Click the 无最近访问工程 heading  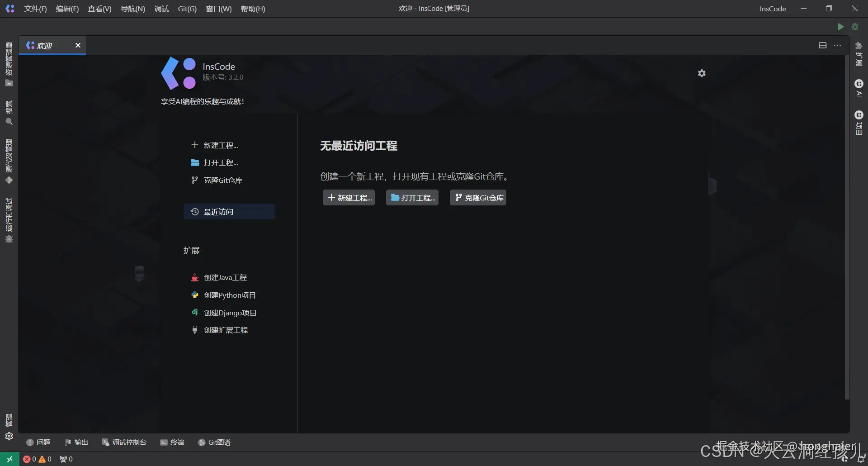coord(359,146)
